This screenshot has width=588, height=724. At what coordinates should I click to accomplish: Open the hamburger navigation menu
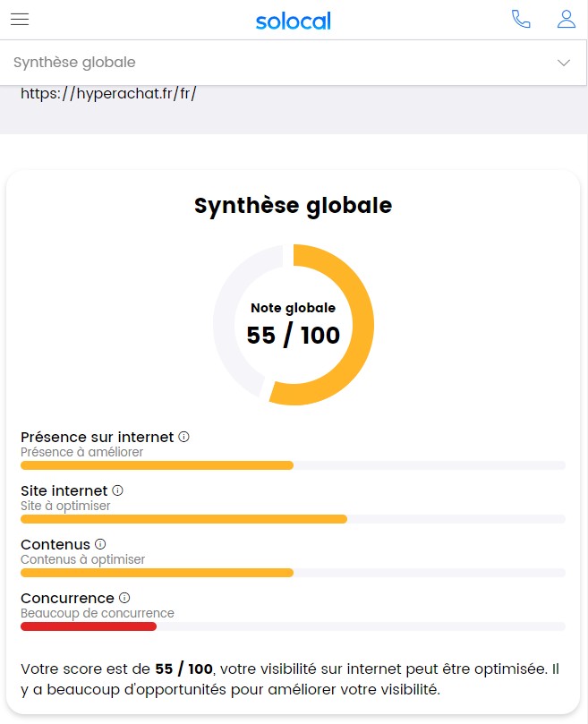(x=19, y=19)
